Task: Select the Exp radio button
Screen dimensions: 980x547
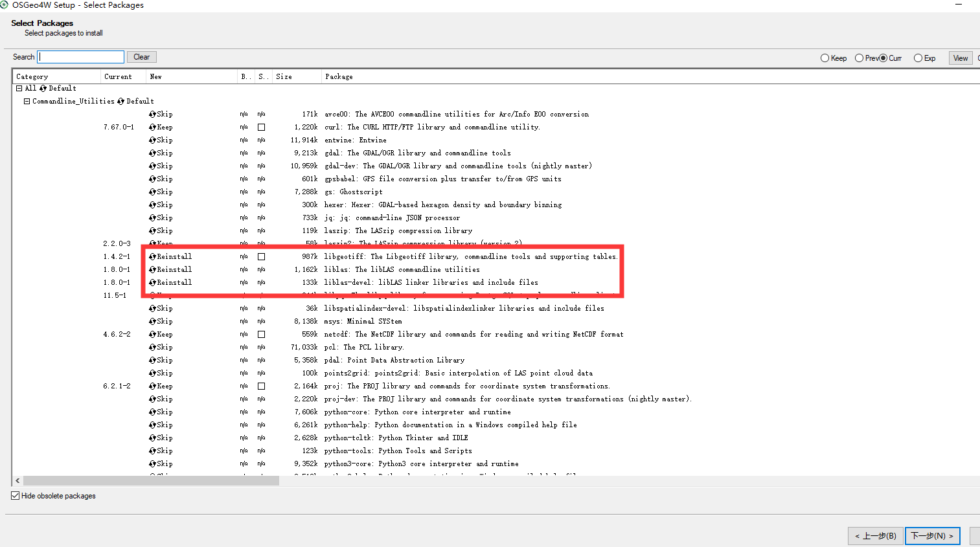Action: (918, 58)
